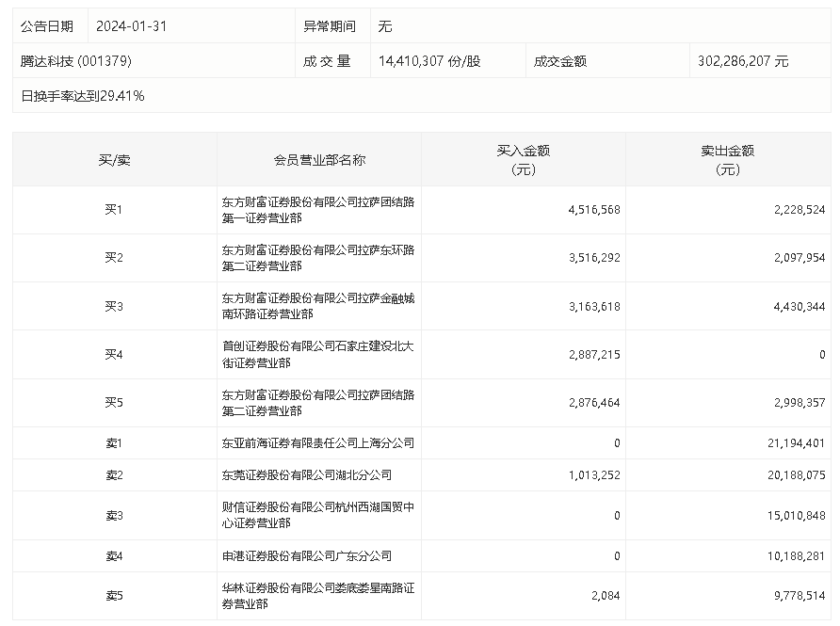Click the volume value 14,410,307 份/股
The width and height of the screenshot is (840, 626).
429,61
